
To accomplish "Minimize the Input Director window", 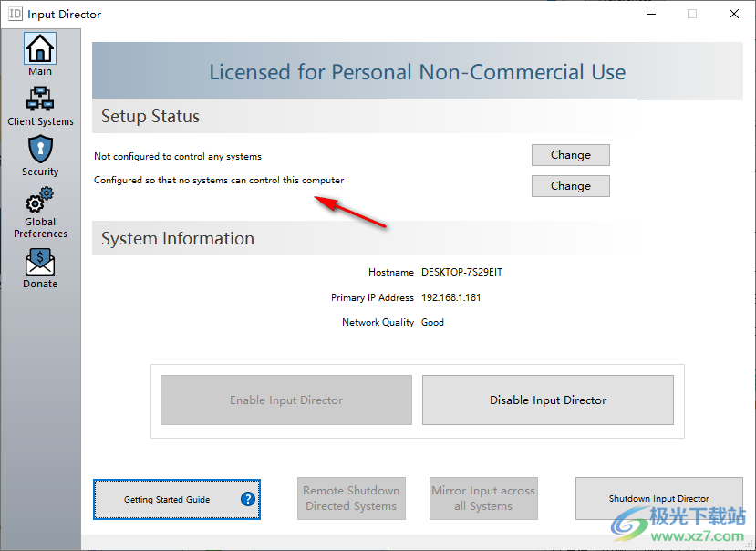I will click(x=651, y=14).
